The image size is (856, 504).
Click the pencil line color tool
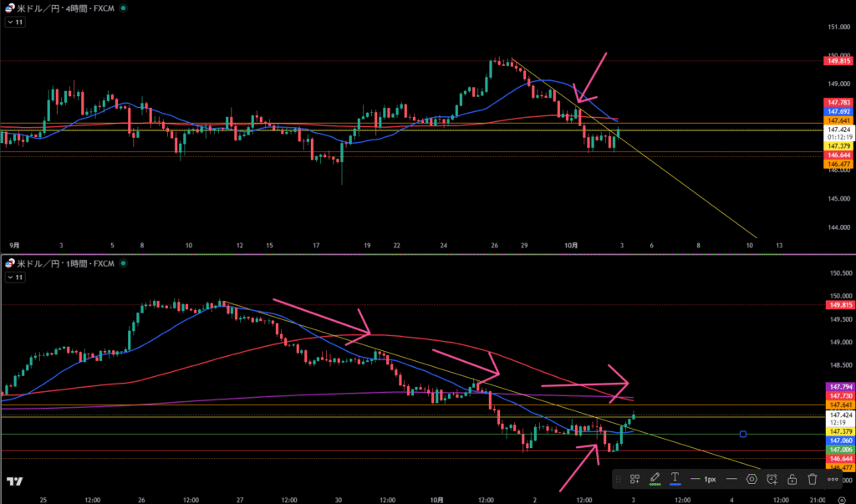click(x=656, y=479)
